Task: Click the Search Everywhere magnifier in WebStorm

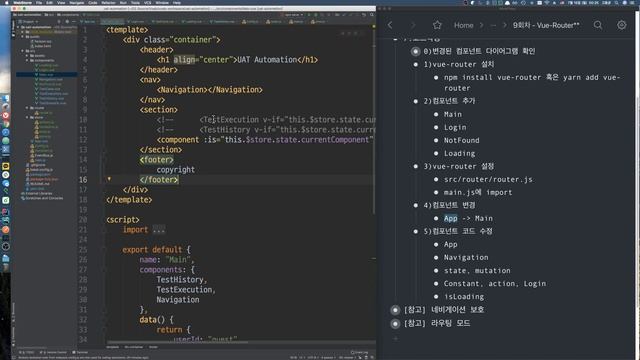Action: coord(371,15)
